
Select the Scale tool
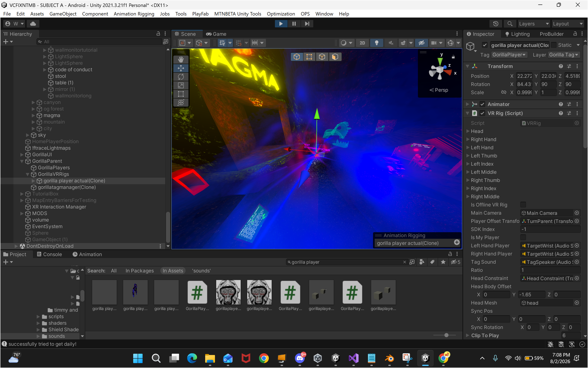click(181, 85)
